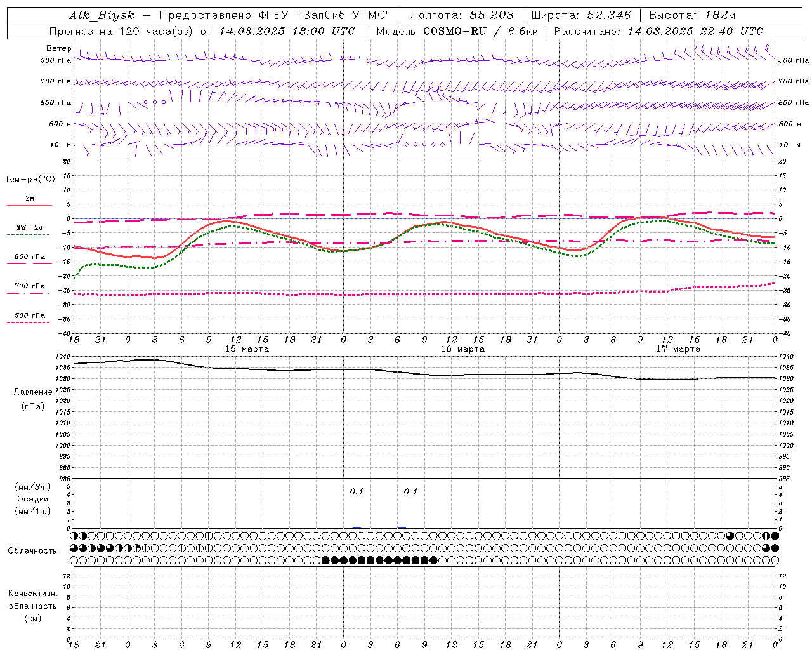Click the 700 гПа entry in temperature legend
Viewport: 812px width, 650px height.
(29, 286)
